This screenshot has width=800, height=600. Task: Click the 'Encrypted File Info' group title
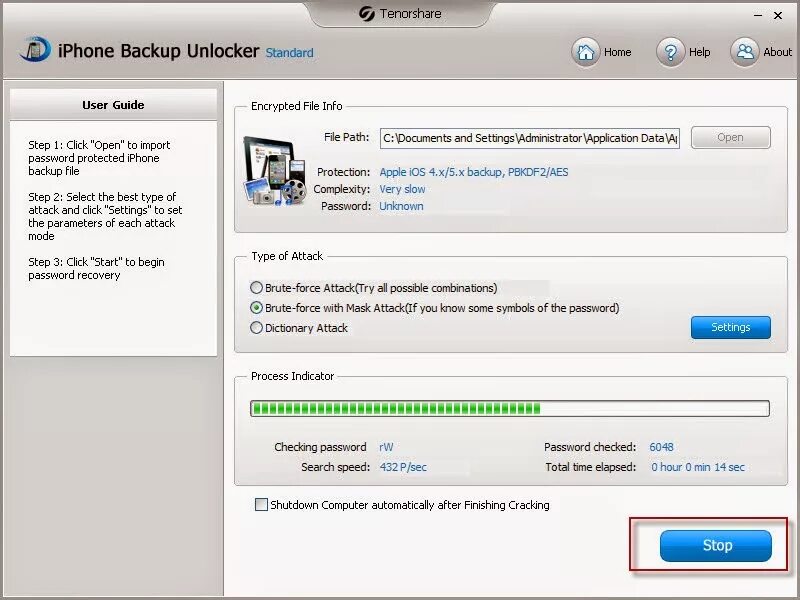[x=296, y=106]
